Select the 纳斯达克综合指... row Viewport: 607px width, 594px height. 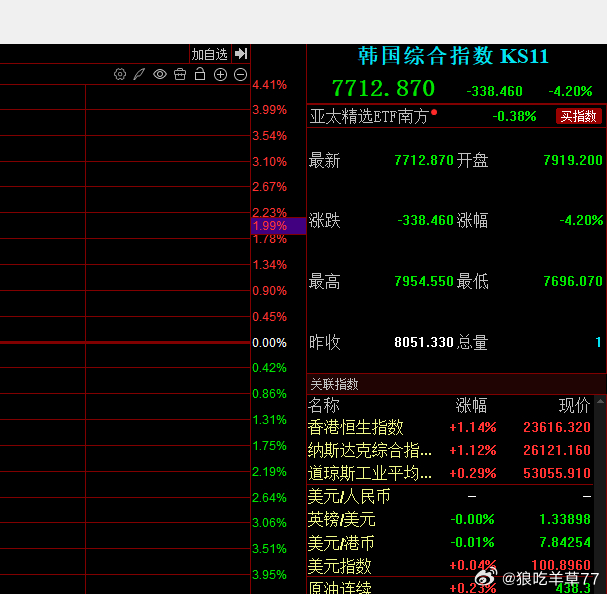tap(449, 450)
